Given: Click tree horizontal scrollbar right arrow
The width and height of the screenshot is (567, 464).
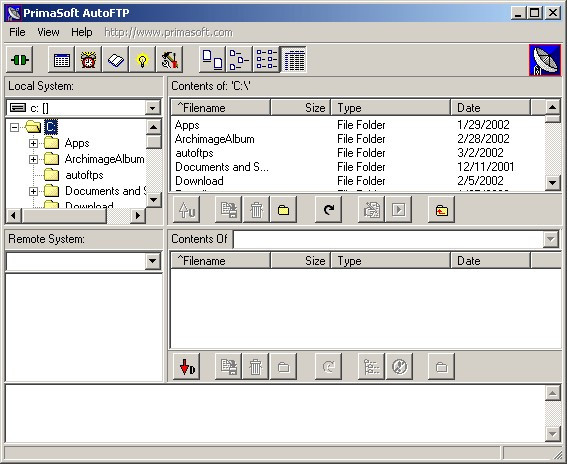Looking at the screenshot, I should pyautogui.click(x=137, y=216).
